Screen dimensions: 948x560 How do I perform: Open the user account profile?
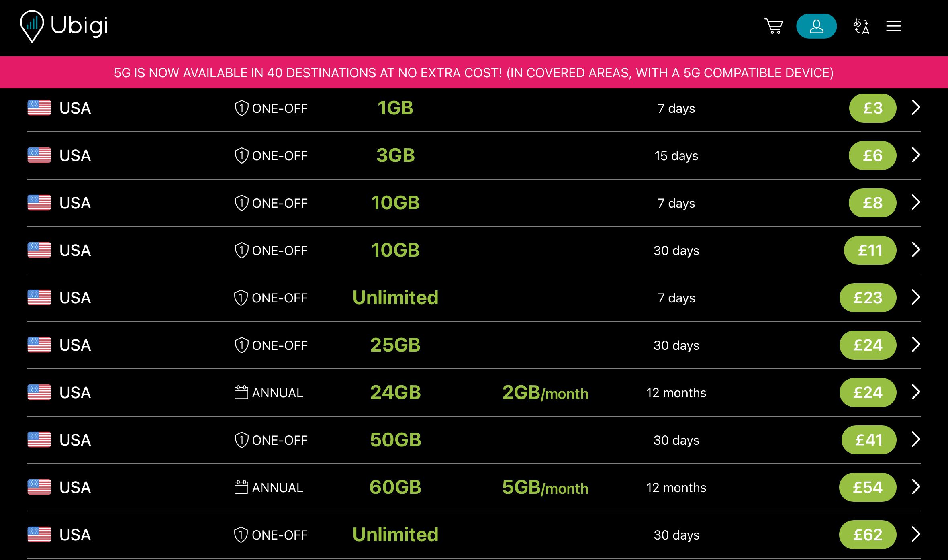(x=816, y=27)
